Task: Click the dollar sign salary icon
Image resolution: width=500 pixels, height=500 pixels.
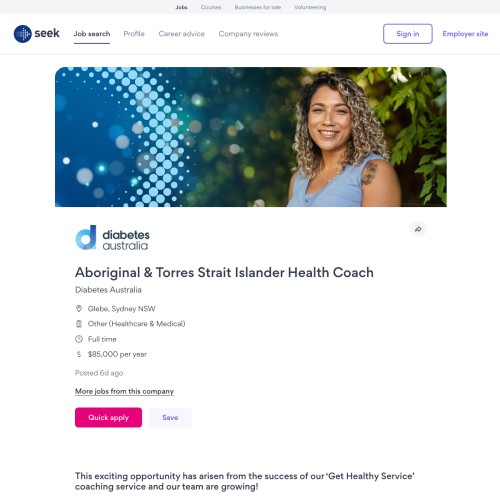Action: [79, 354]
